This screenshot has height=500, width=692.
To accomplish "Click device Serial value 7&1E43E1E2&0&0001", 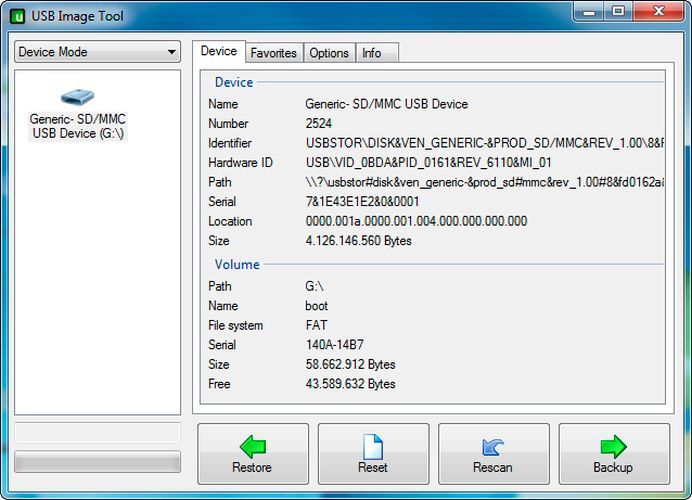I will click(362, 202).
